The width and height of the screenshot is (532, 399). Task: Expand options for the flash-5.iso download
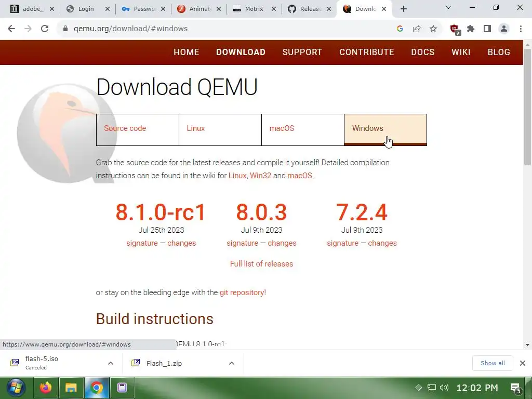[x=111, y=363]
